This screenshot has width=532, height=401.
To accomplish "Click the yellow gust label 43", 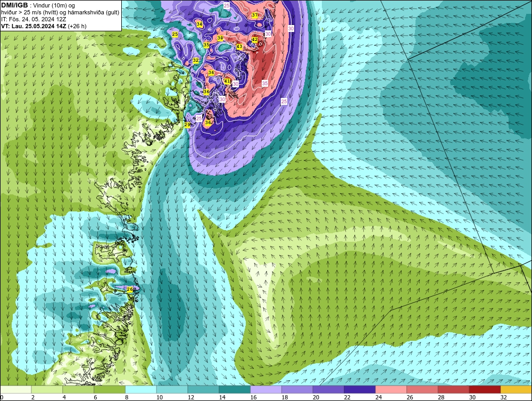I will pyautogui.click(x=239, y=46).
